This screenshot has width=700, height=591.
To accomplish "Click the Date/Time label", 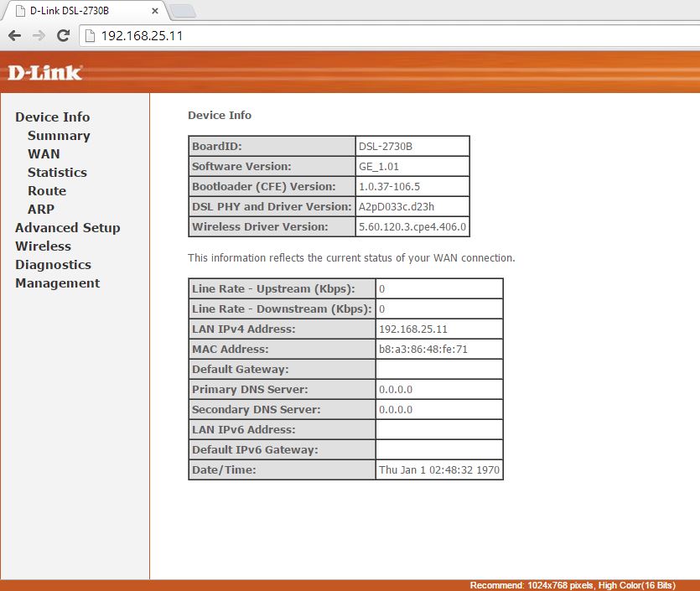I will 224,469.
